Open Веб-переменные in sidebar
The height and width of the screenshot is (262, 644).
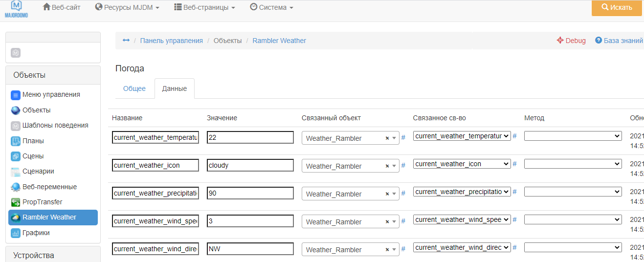(x=49, y=187)
